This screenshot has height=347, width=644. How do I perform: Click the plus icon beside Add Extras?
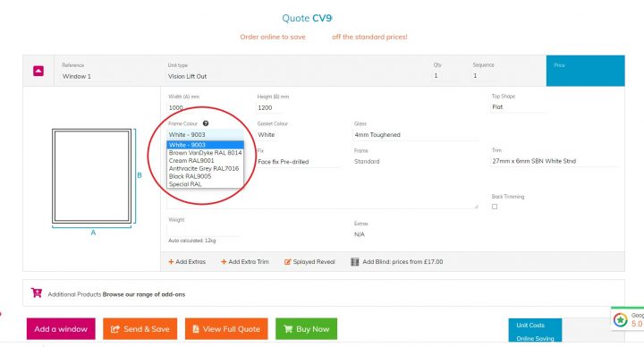click(x=171, y=261)
